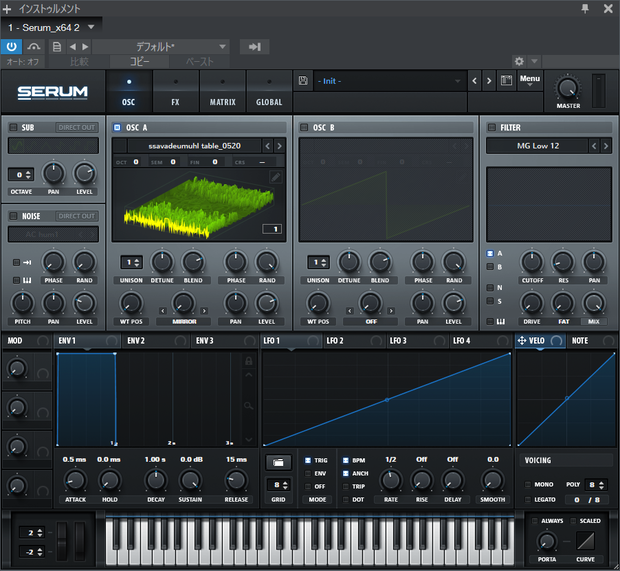Switch to the MATRIX tab
620x571 pixels.
223,92
